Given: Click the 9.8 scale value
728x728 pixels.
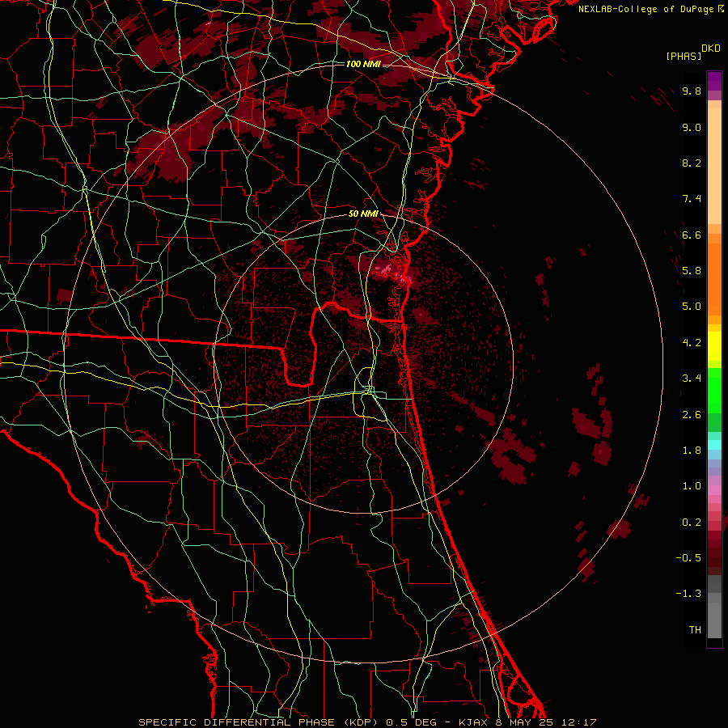Looking at the screenshot, I should [692, 91].
